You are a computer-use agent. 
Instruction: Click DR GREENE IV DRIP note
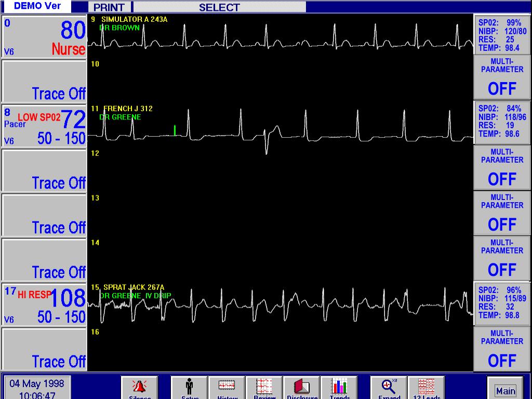[x=136, y=296]
